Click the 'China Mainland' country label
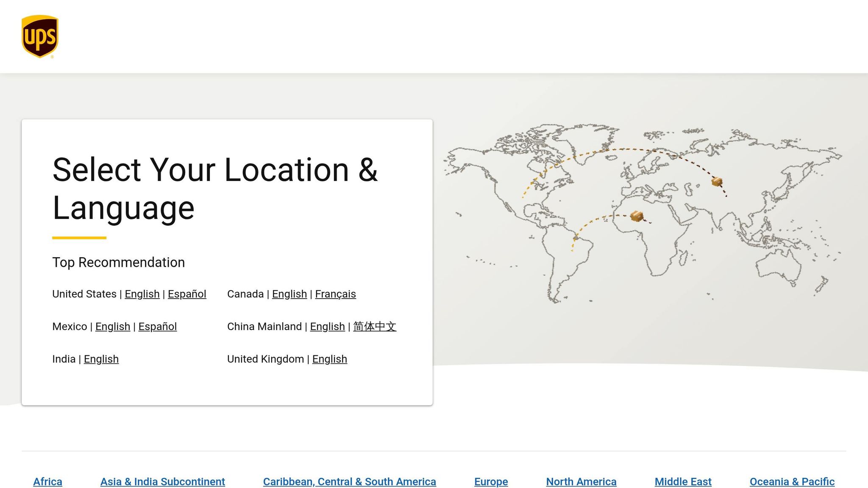Screen dimensions: 868x488 tap(264, 327)
